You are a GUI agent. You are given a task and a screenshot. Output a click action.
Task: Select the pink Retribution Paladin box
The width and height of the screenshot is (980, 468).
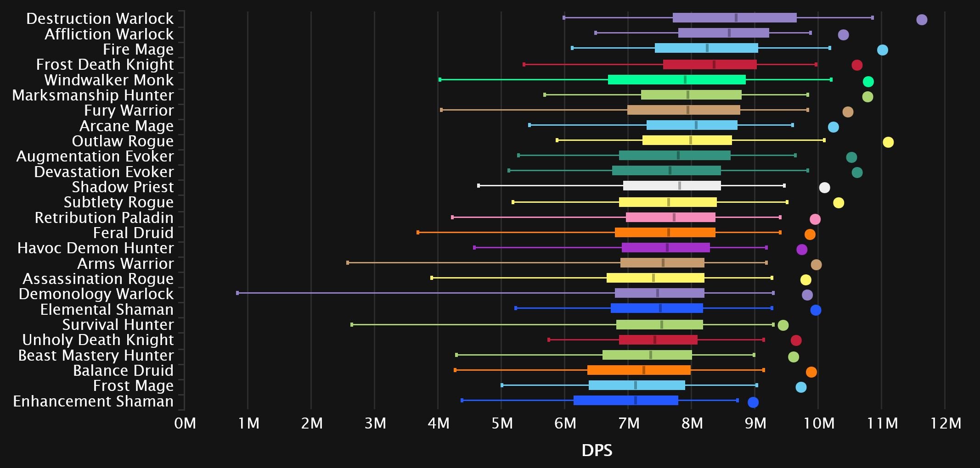pos(670,217)
